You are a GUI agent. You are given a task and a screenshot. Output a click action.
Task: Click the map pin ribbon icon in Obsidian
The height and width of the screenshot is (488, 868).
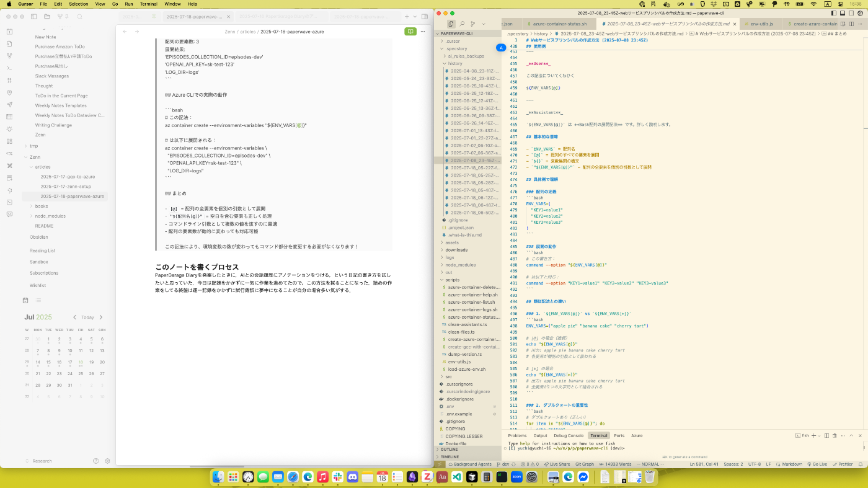(9, 92)
